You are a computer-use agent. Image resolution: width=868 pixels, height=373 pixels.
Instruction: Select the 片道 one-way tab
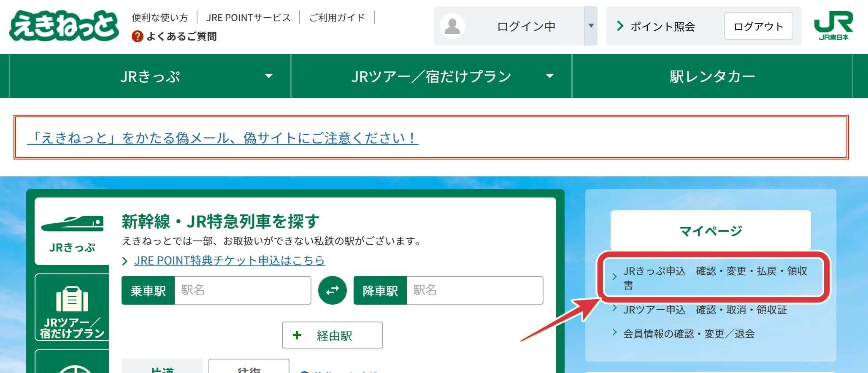click(x=162, y=366)
